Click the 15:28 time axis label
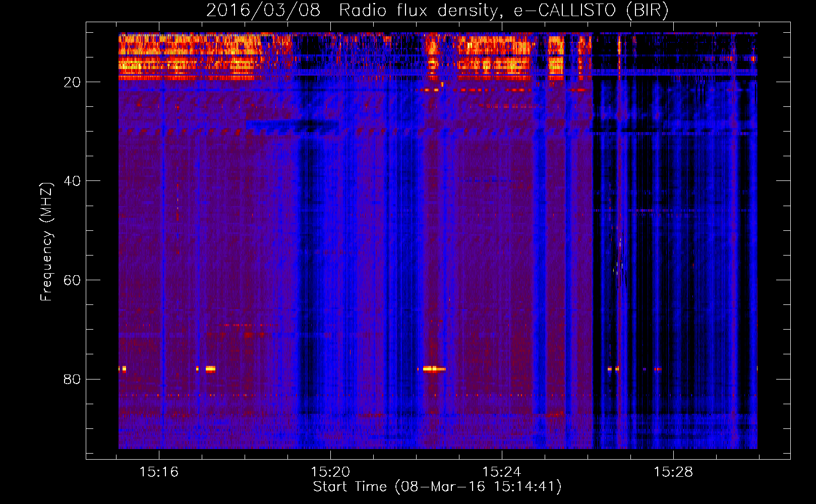 673,472
